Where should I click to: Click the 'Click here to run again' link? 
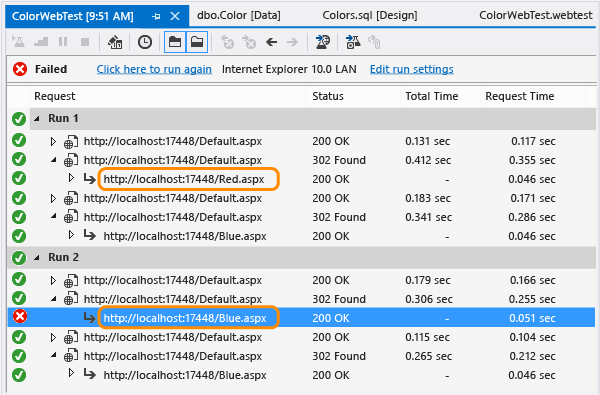click(x=154, y=69)
